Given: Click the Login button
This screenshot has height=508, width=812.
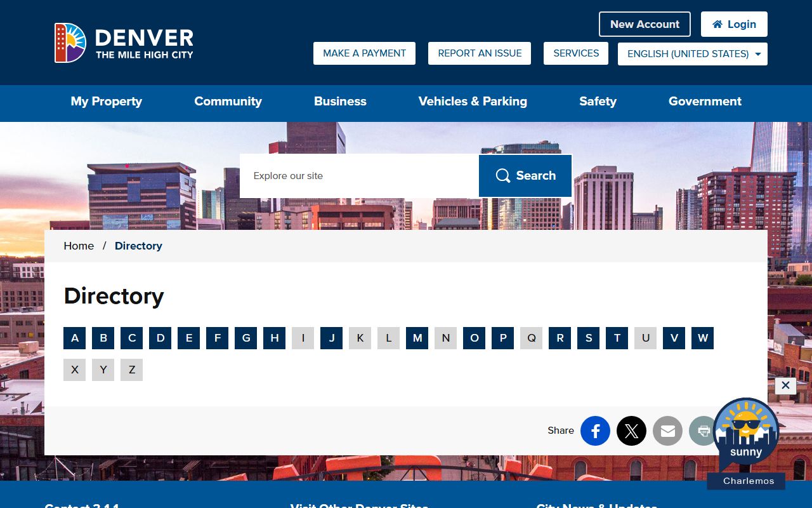Looking at the screenshot, I should click(x=734, y=24).
